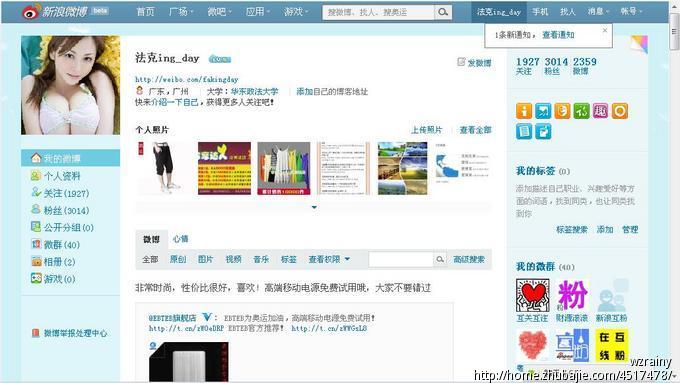Go to 首页 in top navigation
This screenshot has height=383, width=680.
[x=145, y=12]
